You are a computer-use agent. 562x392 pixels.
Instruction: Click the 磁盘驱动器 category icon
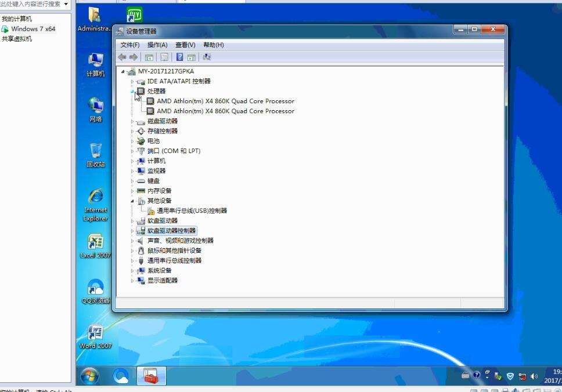point(141,122)
